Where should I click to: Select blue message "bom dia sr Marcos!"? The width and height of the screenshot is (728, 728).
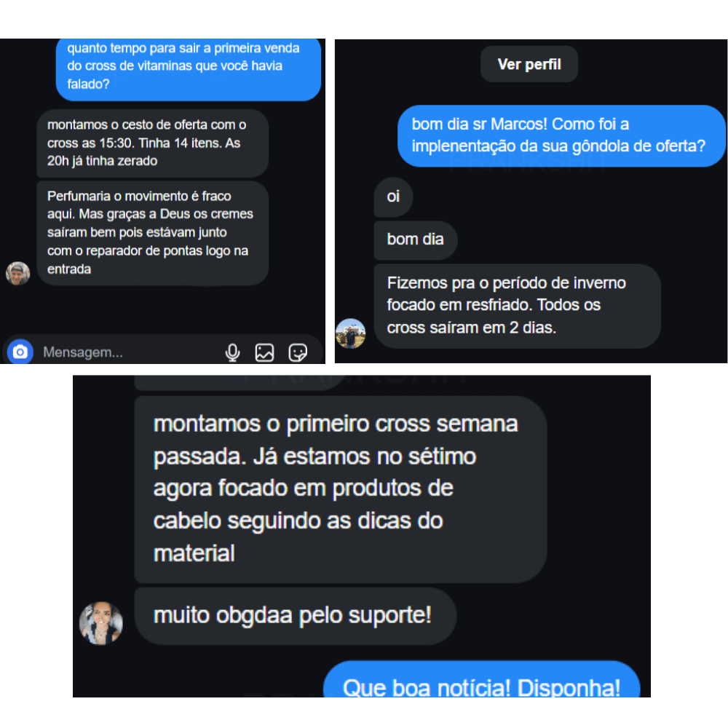561,135
